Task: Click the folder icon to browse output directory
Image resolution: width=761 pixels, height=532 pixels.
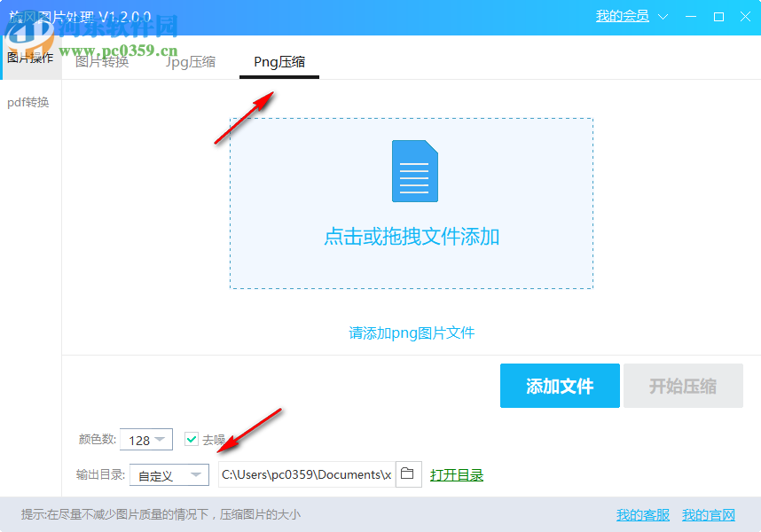Action: (x=408, y=474)
